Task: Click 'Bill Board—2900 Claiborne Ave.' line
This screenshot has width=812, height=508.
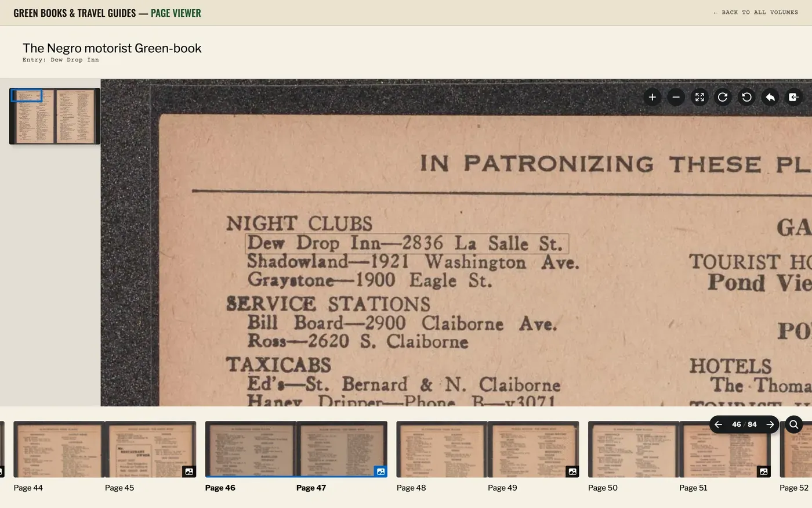Action: coord(402,323)
